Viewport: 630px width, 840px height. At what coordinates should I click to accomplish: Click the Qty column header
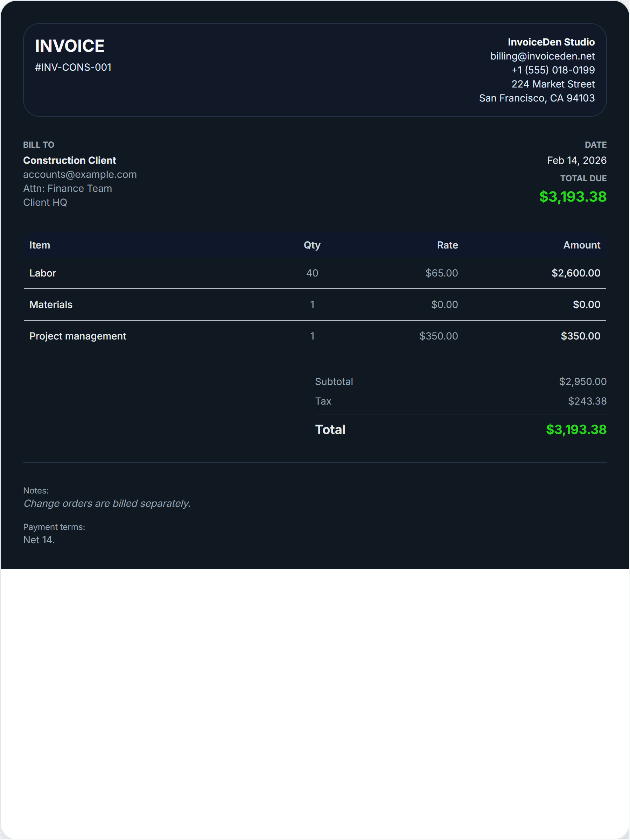click(x=312, y=245)
